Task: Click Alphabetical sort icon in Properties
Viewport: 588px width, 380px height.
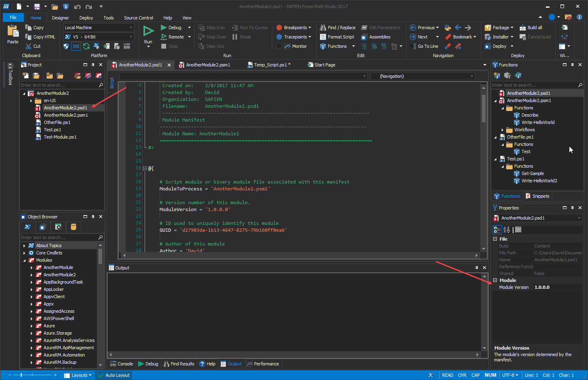Action: click(x=507, y=230)
